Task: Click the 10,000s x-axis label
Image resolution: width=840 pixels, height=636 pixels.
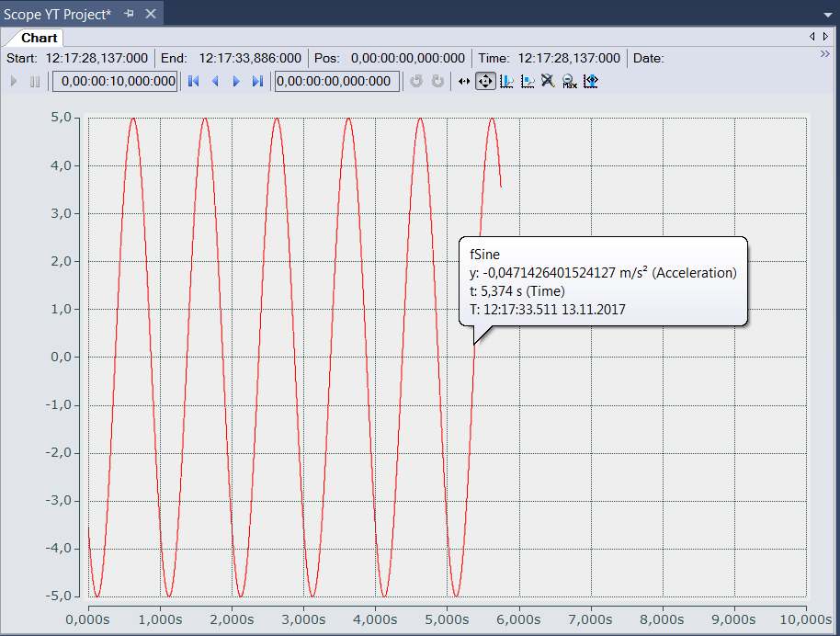Action: pyautogui.click(x=806, y=619)
